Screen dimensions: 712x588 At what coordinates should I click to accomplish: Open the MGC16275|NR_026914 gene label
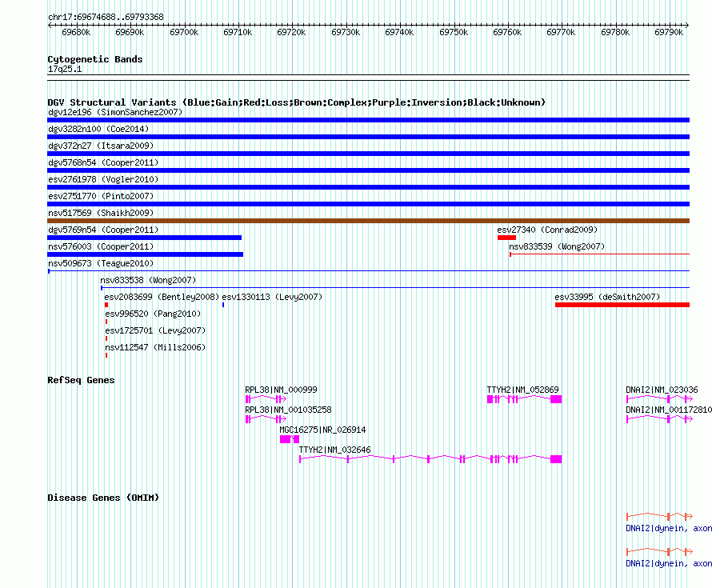322,430
